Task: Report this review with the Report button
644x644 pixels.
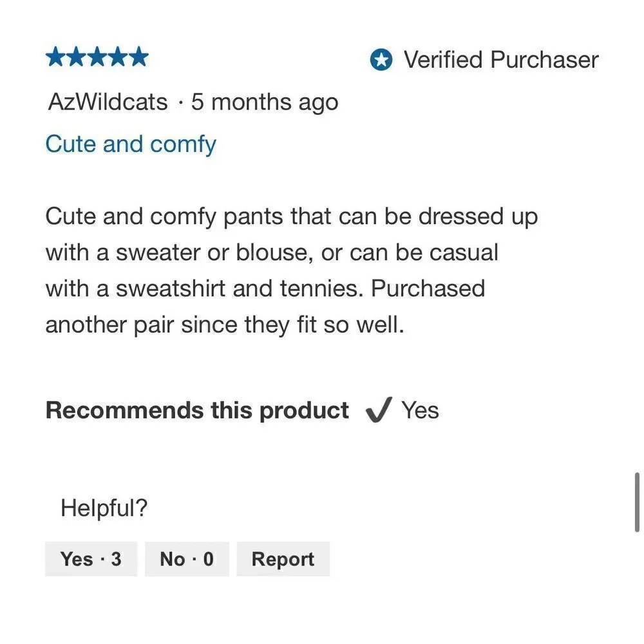Action: click(283, 559)
